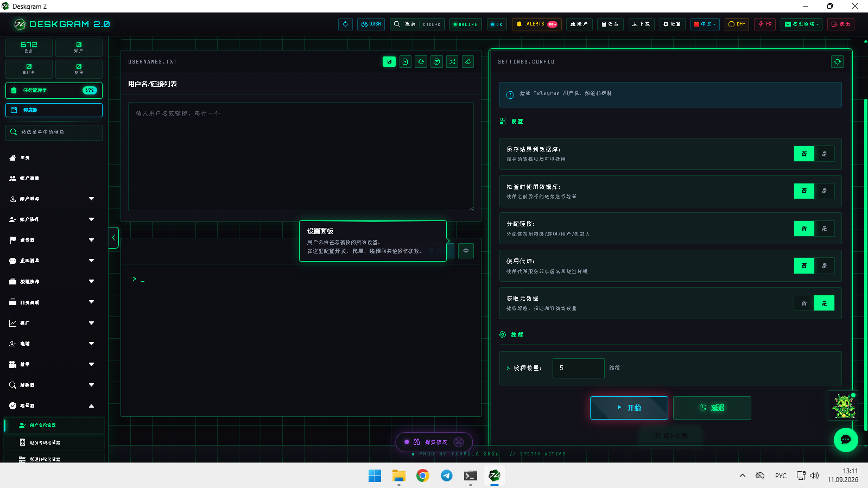868x488 pixels.
Task: Select 是 for 分配链接
Action: [x=824, y=229]
